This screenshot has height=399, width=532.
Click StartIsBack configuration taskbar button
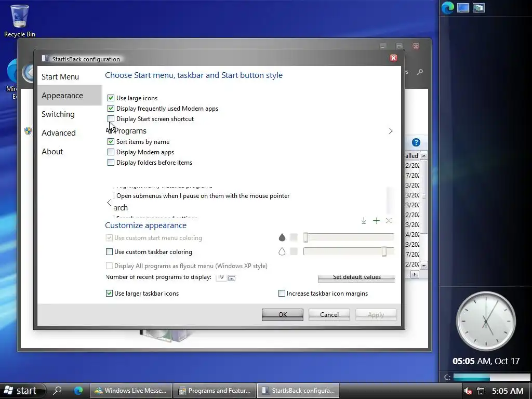click(x=298, y=391)
